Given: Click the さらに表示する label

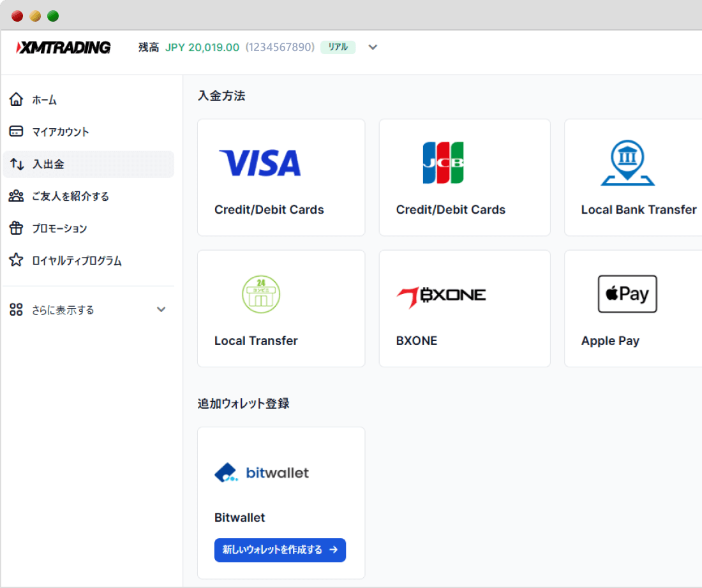Looking at the screenshot, I should tap(63, 310).
